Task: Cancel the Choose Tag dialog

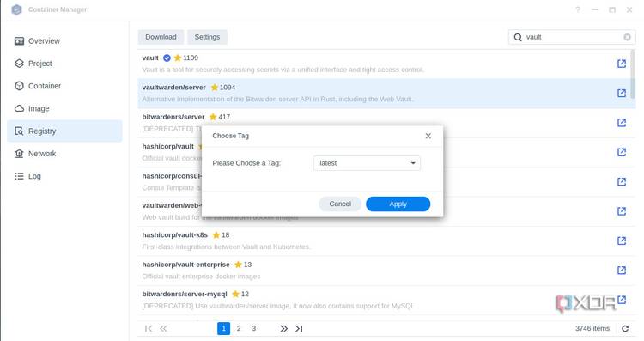Action: click(x=340, y=204)
